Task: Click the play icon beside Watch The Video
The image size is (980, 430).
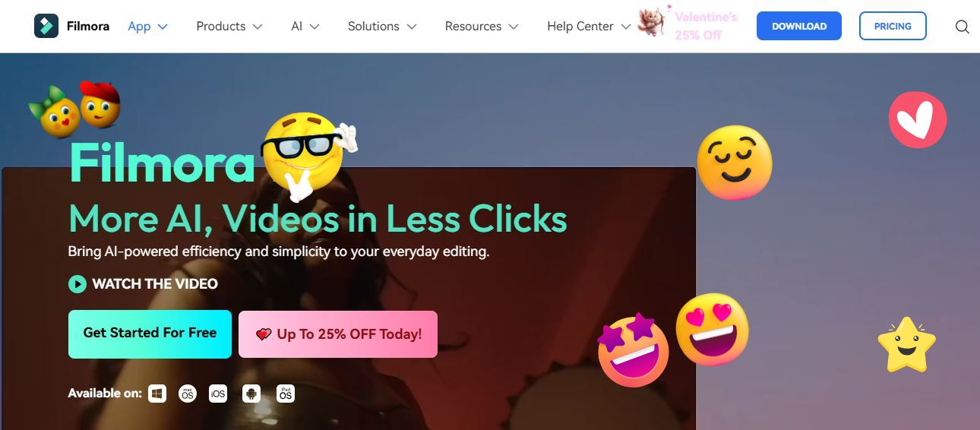Action: pos(77,284)
